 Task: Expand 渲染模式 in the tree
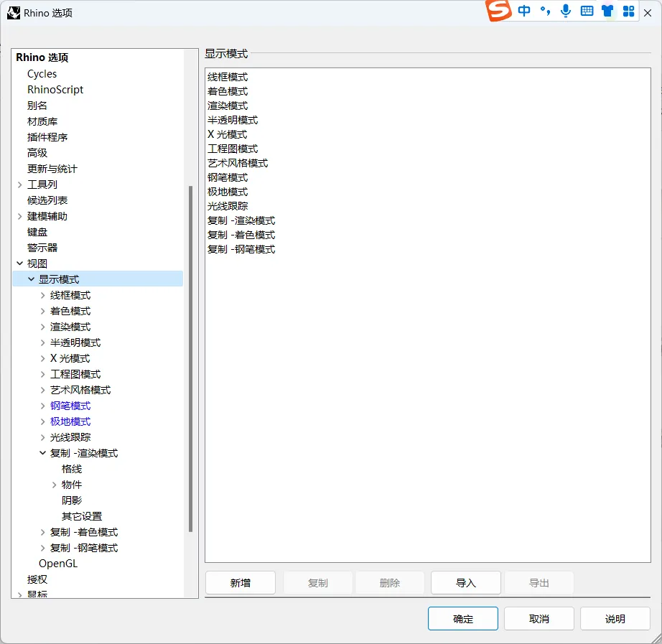(42, 327)
